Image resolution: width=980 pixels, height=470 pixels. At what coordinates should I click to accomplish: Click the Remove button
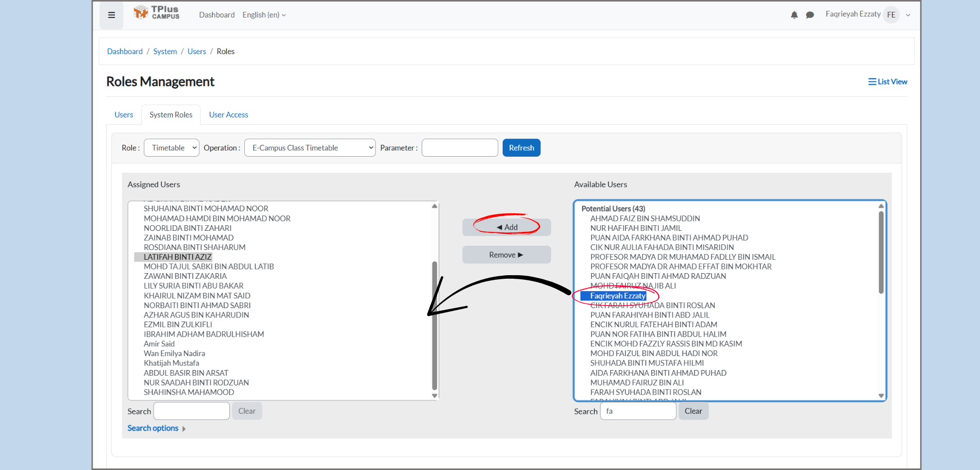pos(507,255)
